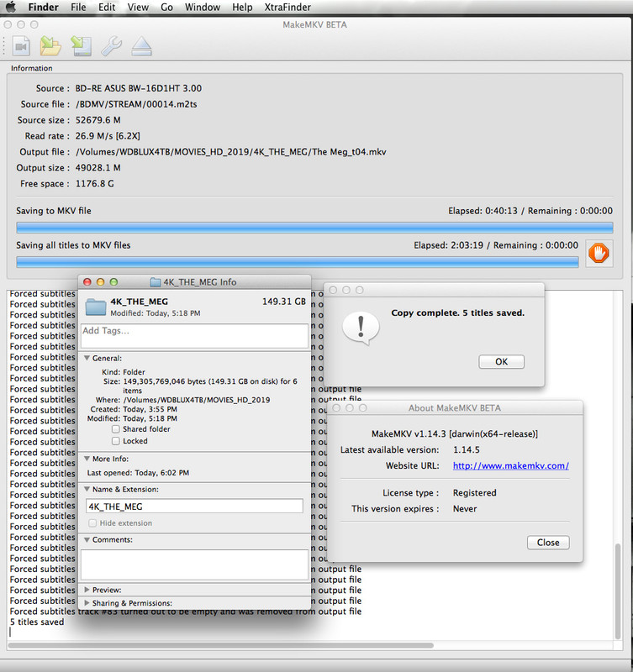
Task: Click the Open files folder icon
Action: (50, 46)
